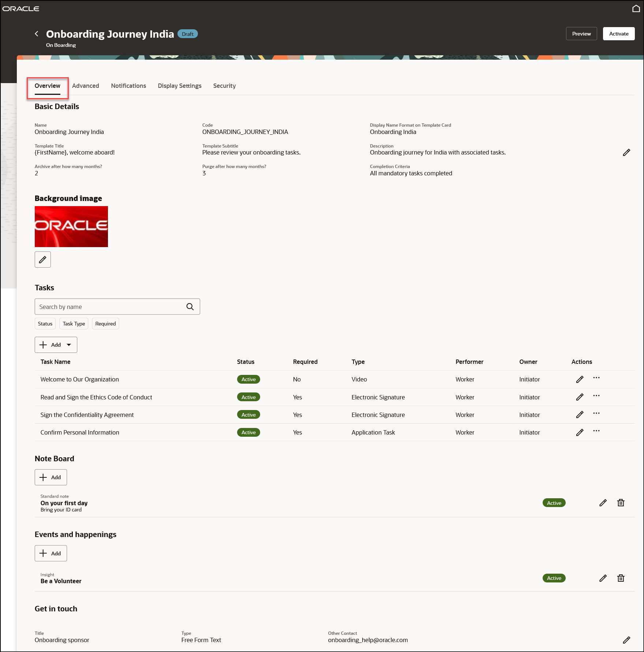Screen dimensions: 644x652
Task: Select Sign the Confidentiality Agreement task name
Action: pyautogui.click(x=87, y=415)
